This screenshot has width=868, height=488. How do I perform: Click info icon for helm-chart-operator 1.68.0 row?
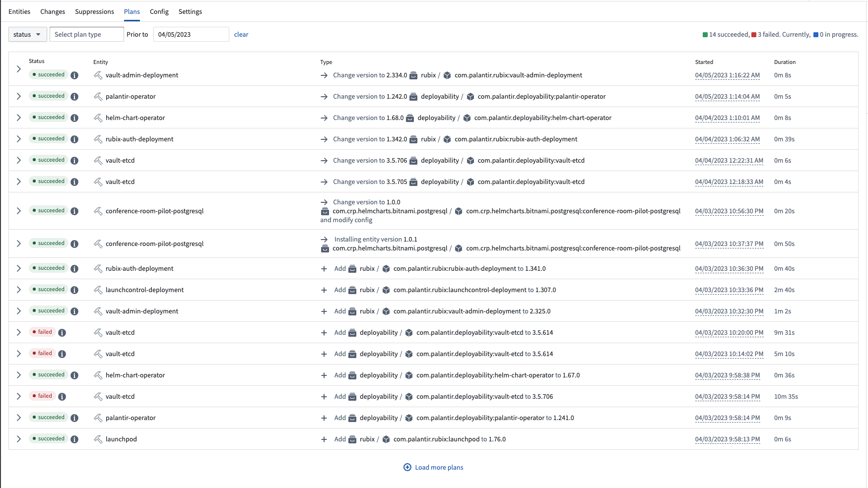tap(74, 118)
